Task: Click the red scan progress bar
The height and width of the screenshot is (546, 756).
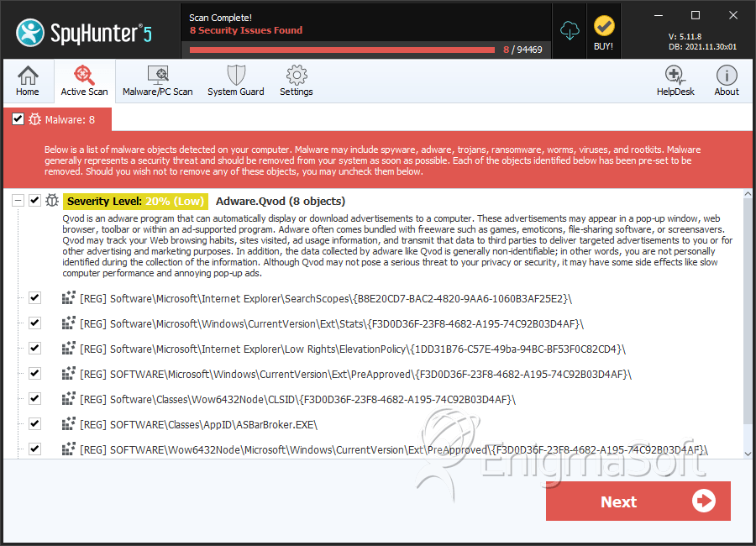Action: 343,50
